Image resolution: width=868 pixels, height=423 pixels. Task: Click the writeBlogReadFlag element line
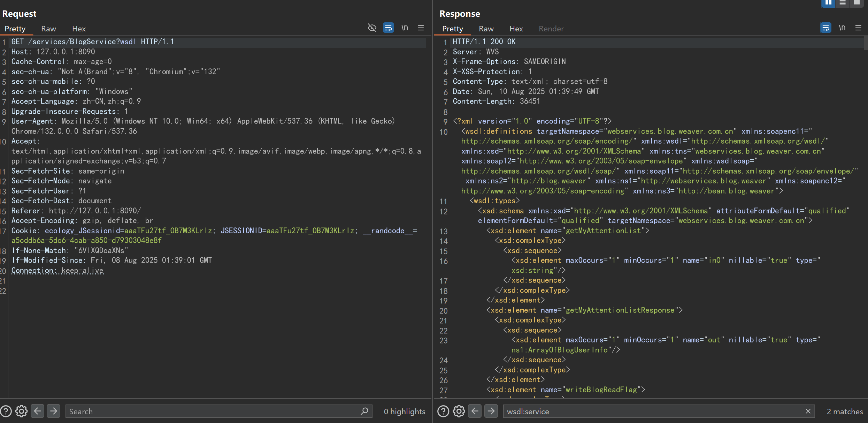(x=566, y=390)
